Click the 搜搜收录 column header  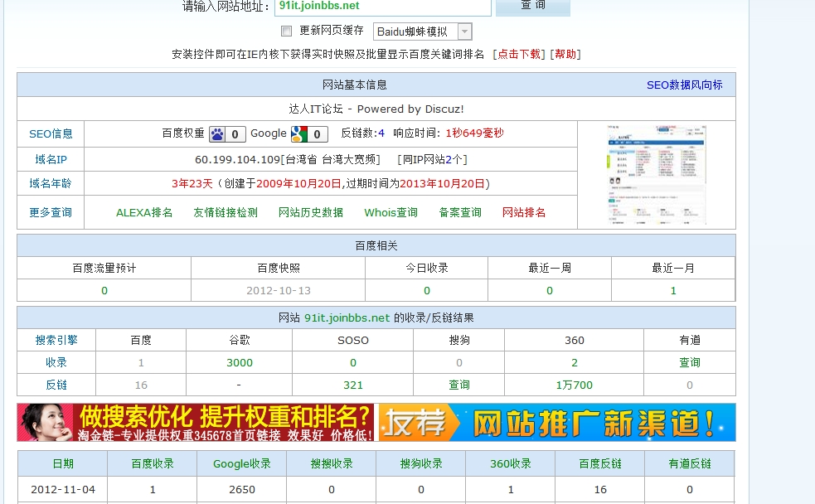pyautogui.click(x=332, y=464)
